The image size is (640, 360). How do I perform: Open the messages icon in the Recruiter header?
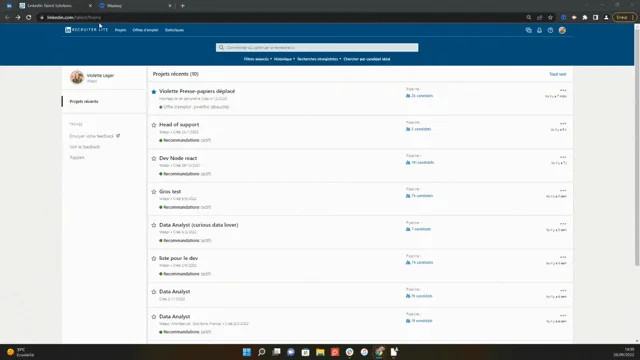pos(529,30)
